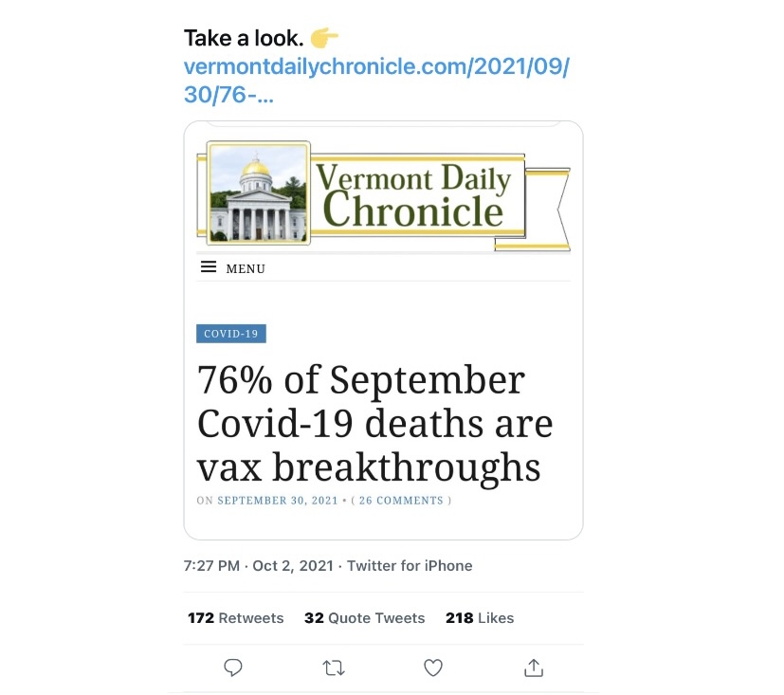Retweet using the arrows icon

[x=333, y=668]
